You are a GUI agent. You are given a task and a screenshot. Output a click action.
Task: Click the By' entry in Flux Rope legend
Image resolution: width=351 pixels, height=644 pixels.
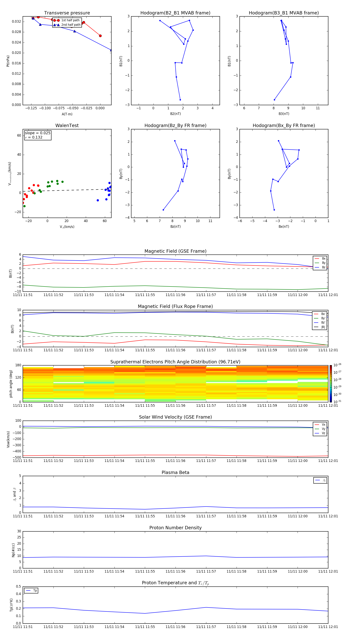pos(320,318)
